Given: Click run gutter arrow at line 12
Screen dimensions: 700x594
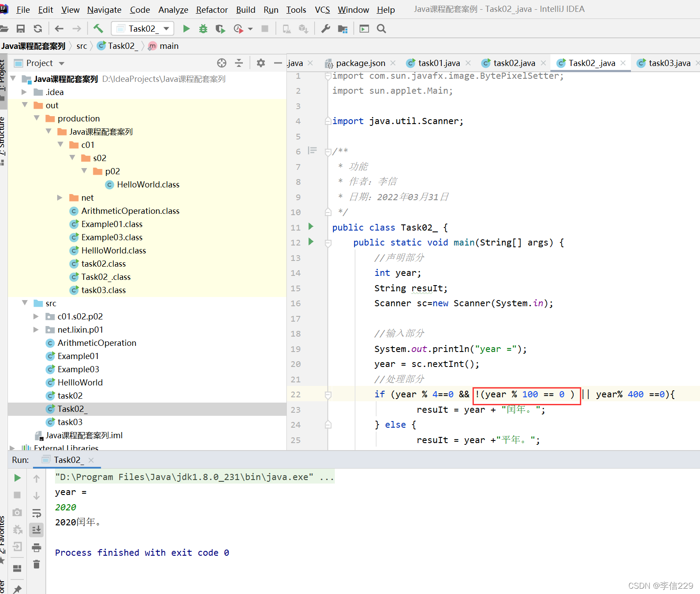Looking at the screenshot, I should (311, 242).
